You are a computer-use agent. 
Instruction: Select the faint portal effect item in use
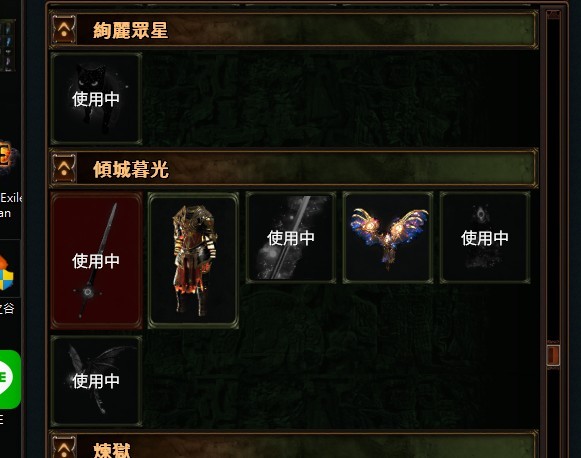point(485,238)
